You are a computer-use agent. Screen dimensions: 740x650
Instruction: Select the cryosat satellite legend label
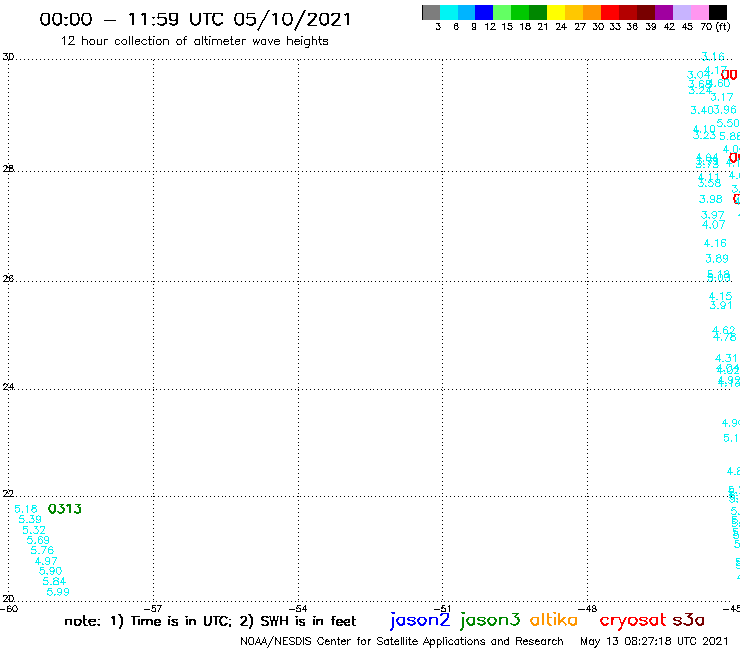click(x=633, y=621)
